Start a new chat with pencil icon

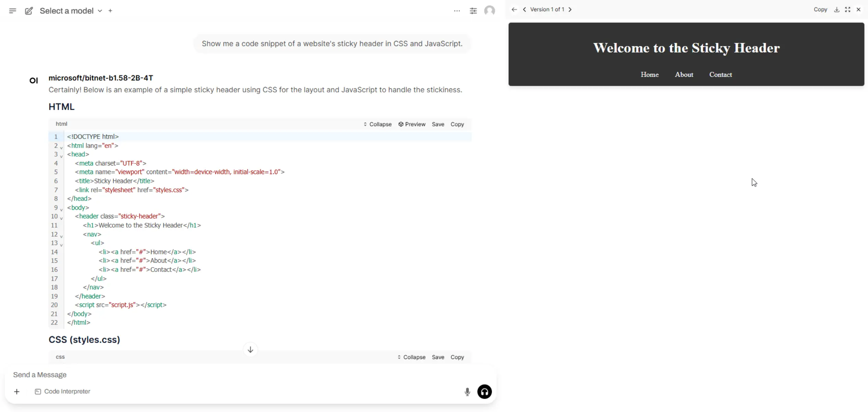pos(29,11)
